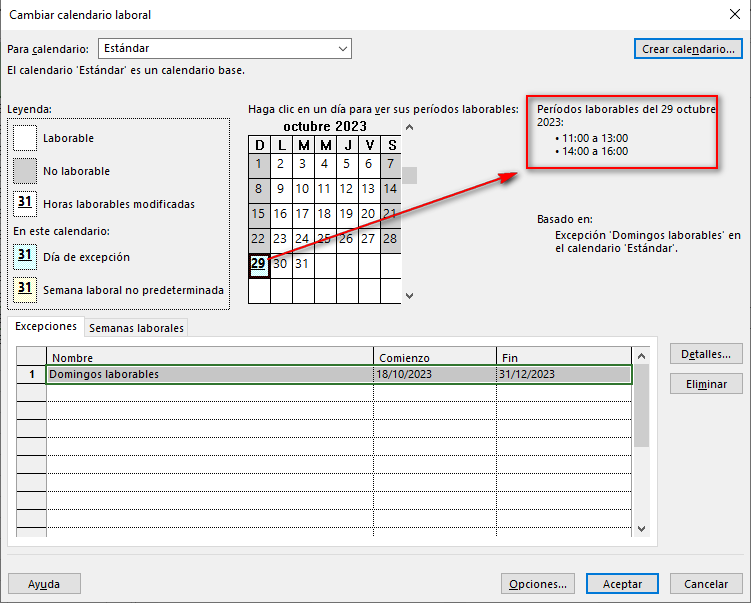Select day 29 in October calendar
Screen dimensions: 751x603
coord(259,264)
